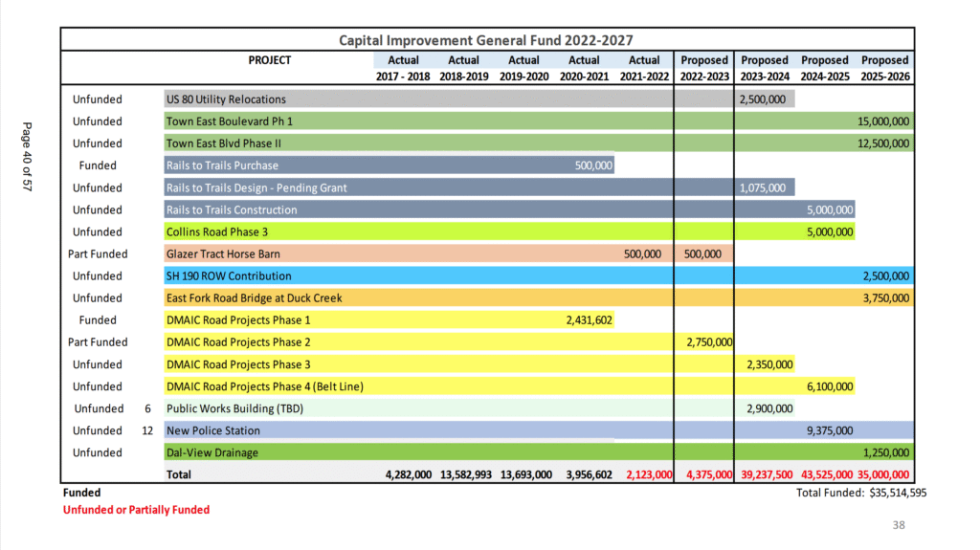Click the red total 4,375,000 for 2022-2023
The height and width of the screenshot is (550, 980).
click(709, 474)
